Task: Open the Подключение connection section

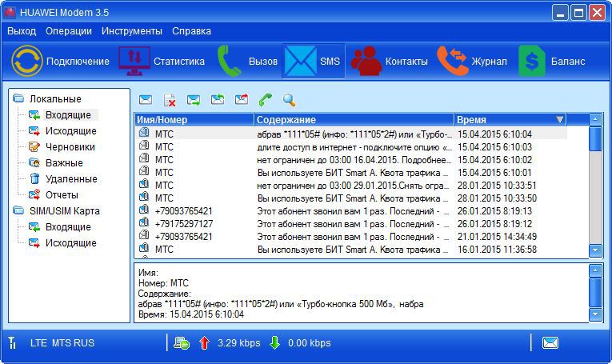Action: 61,62
